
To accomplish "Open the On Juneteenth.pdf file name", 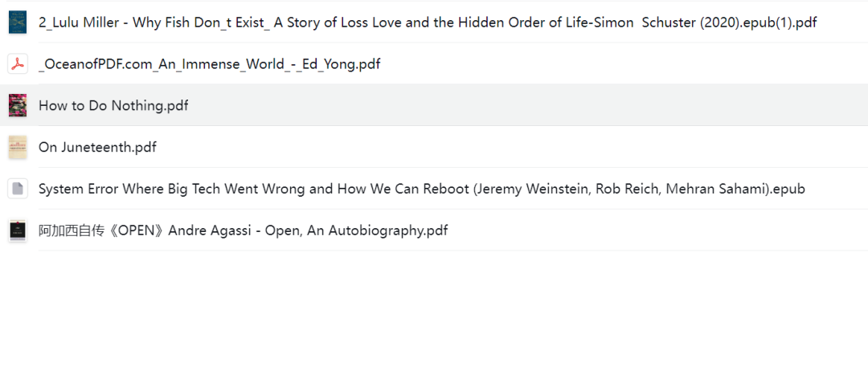I will click(97, 148).
